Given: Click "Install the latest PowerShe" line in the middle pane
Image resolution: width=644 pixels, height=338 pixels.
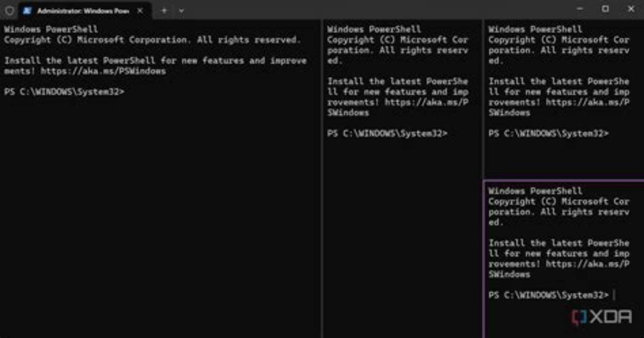Looking at the screenshot, I should (397, 81).
